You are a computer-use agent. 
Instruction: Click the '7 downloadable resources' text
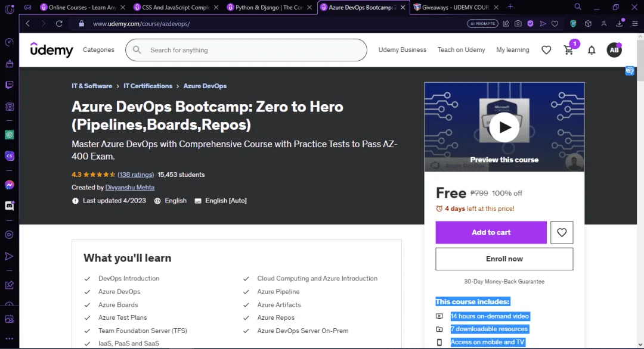click(x=489, y=329)
